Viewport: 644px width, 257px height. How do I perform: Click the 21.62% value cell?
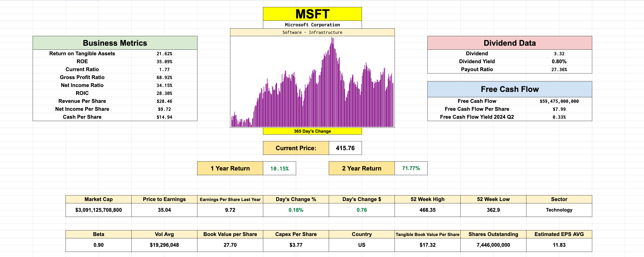[x=164, y=54]
